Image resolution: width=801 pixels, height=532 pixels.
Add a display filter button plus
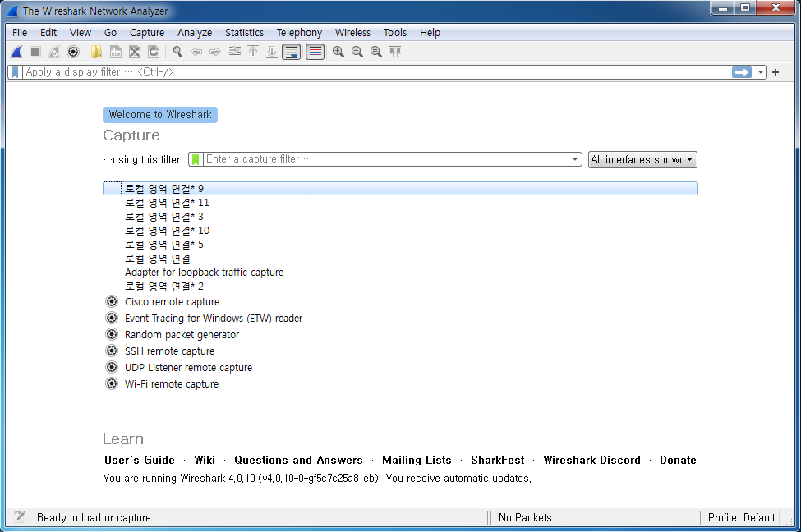click(776, 72)
